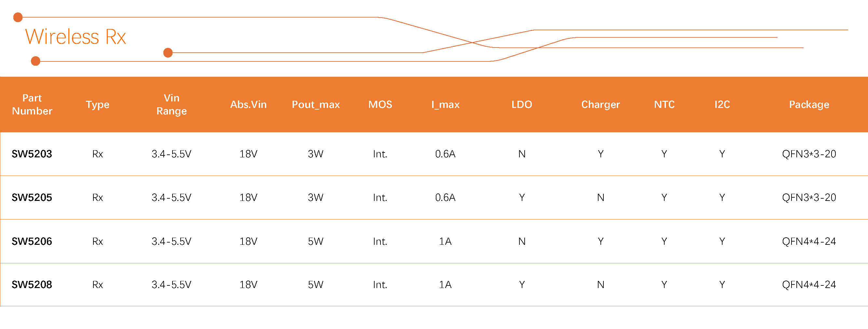Select the QFN4*4-24 package cell for SW5208
The height and width of the screenshot is (329, 868).
click(809, 284)
